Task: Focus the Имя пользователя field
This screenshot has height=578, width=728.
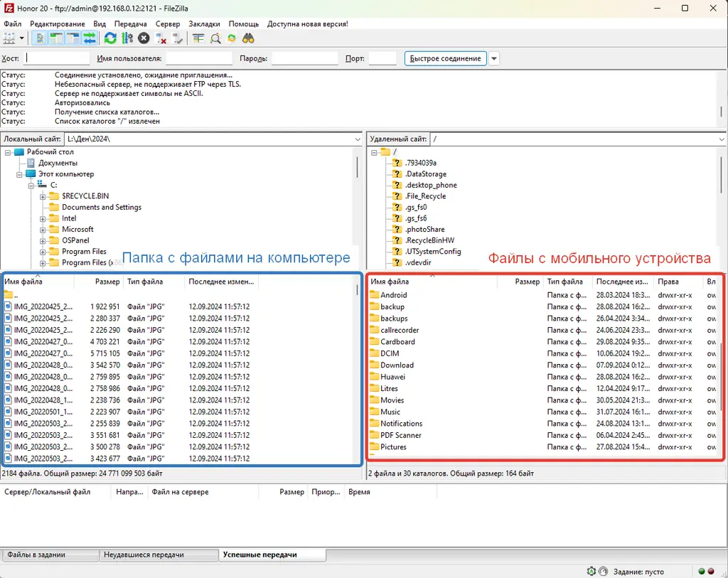Action: [199, 58]
